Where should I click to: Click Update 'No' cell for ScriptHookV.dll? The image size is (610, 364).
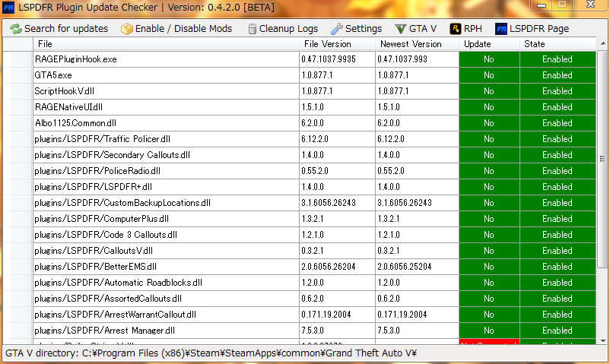pyautogui.click(x=489, y=91)
